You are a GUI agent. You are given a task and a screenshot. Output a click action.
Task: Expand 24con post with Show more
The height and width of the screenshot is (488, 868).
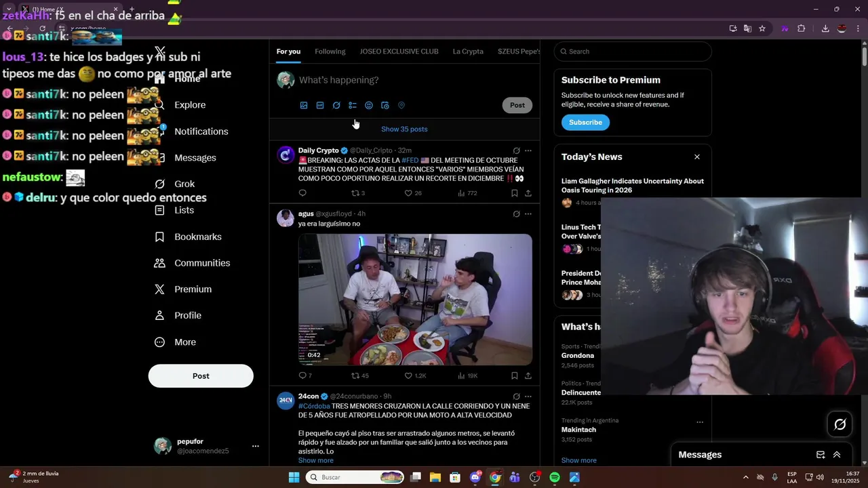[315, 461]
